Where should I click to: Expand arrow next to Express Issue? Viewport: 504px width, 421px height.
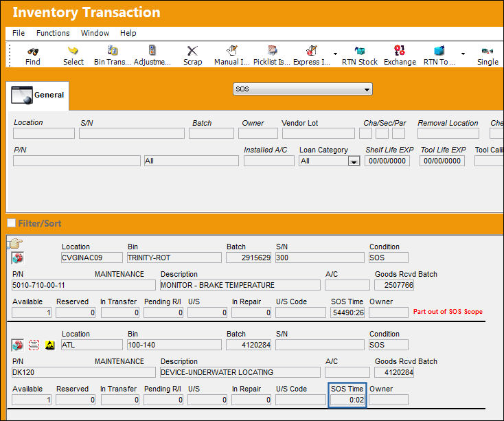335,54
